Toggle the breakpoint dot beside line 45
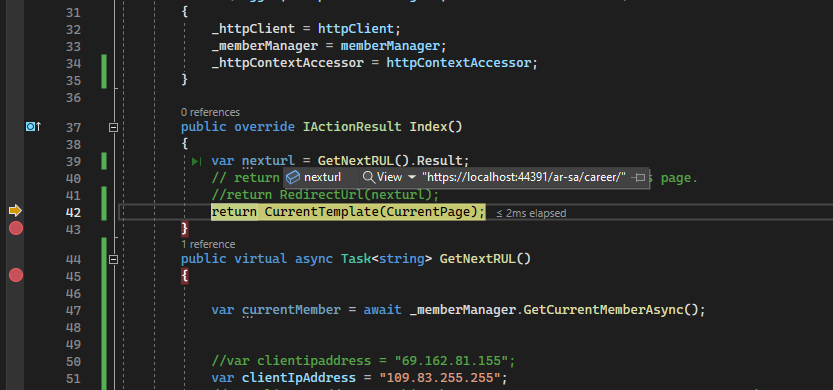 pos(16,275)
